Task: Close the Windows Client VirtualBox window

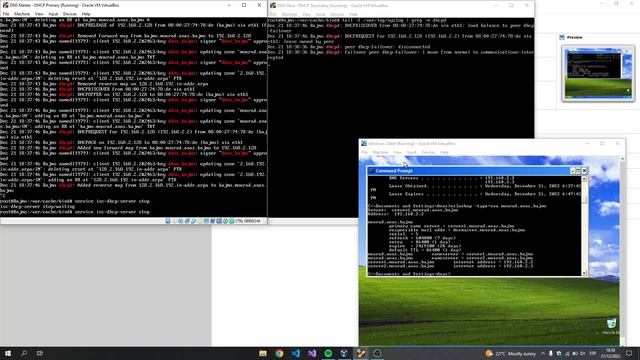Action: 618,143
